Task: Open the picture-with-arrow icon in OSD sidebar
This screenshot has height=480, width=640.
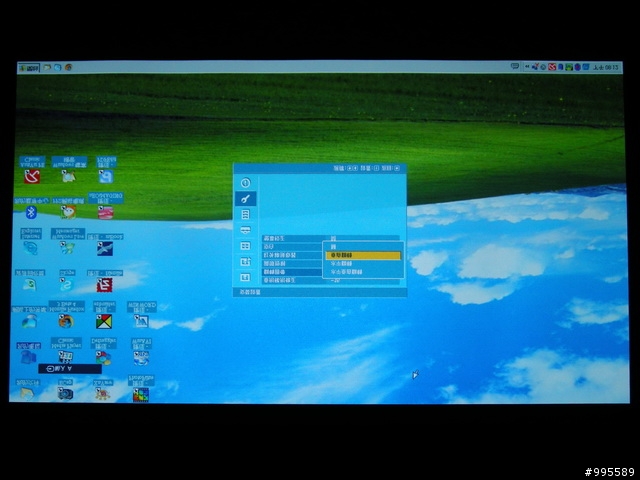Action: pyautogui.click(x=245, y=262)
